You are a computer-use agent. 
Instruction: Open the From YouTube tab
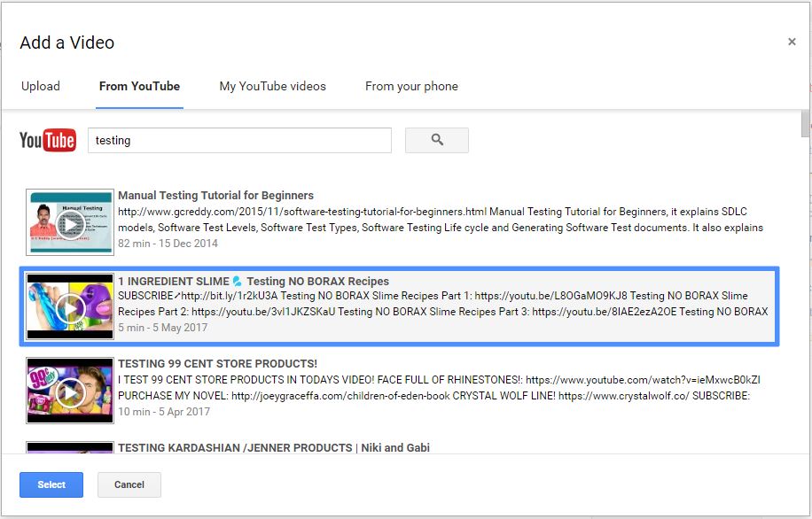click(x=138, y=86)
